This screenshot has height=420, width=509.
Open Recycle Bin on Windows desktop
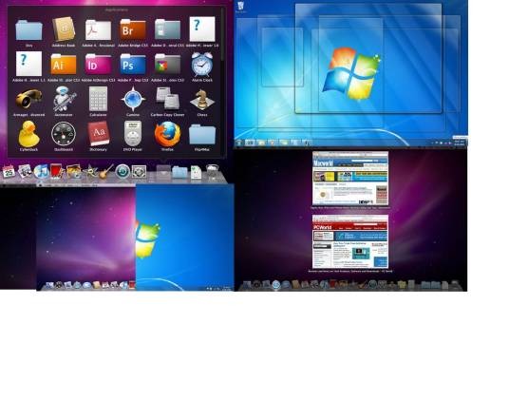(241, 8)
